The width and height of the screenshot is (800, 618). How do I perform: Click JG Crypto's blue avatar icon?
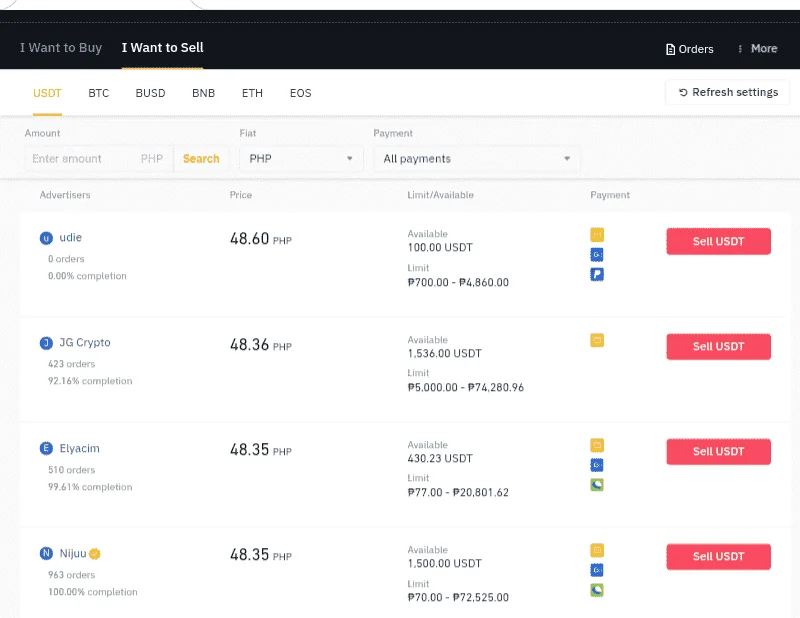(x=46, y=343)
